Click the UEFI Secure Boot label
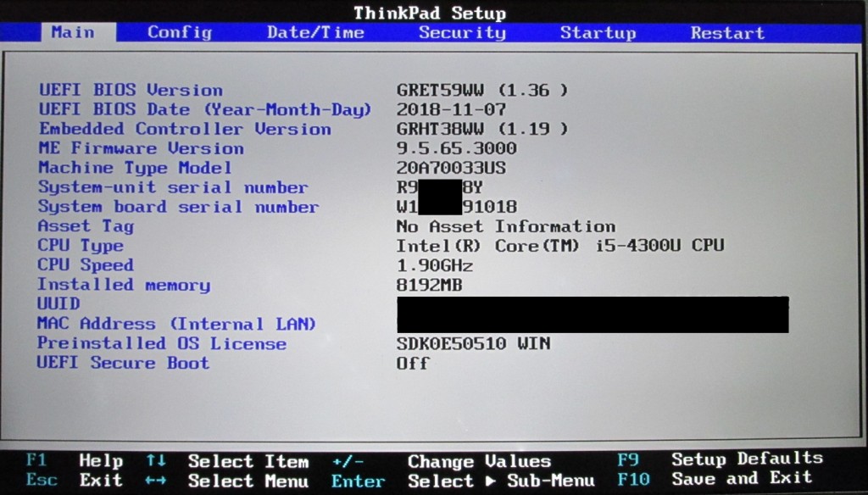The image size is (868, 495). 124,363
